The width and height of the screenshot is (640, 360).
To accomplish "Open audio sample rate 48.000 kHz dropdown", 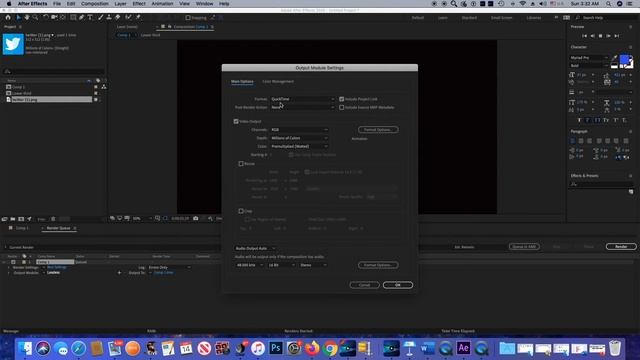I will [249, 265].
